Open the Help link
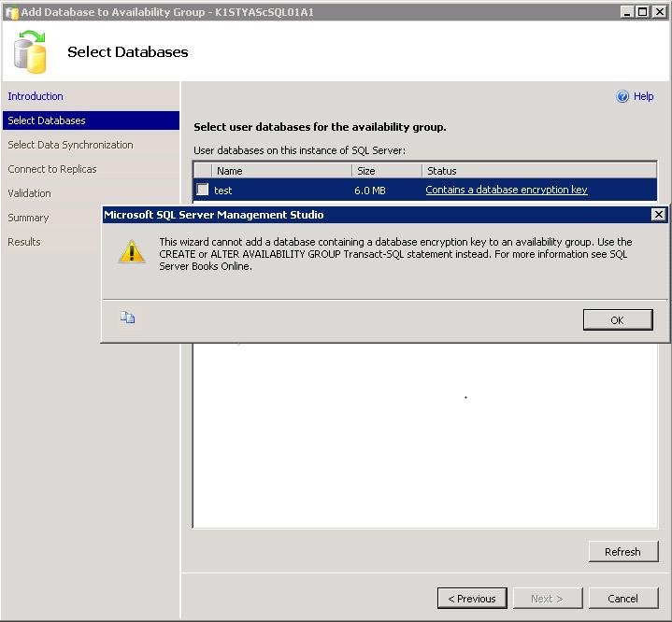672x622 pixels. point(643,96)
